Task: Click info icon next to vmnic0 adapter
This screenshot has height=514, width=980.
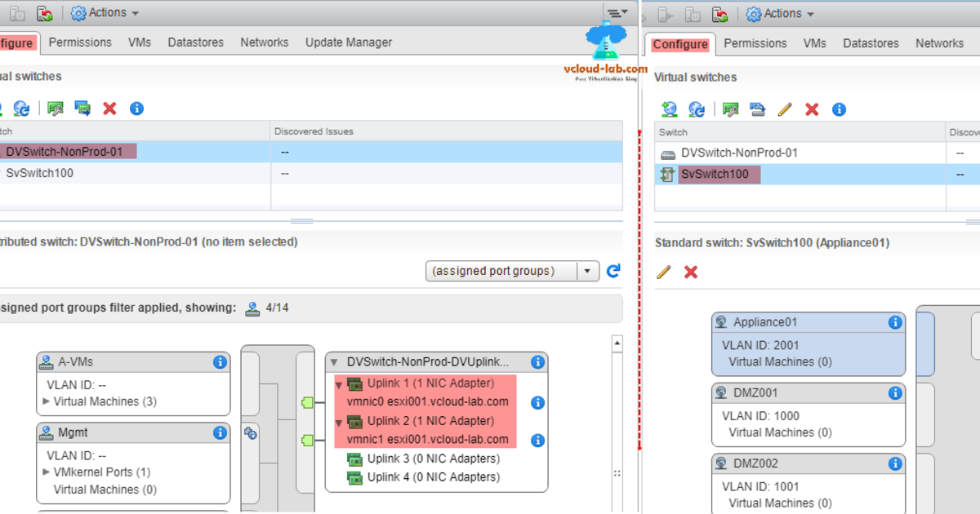Action: (x=537, y=402)
